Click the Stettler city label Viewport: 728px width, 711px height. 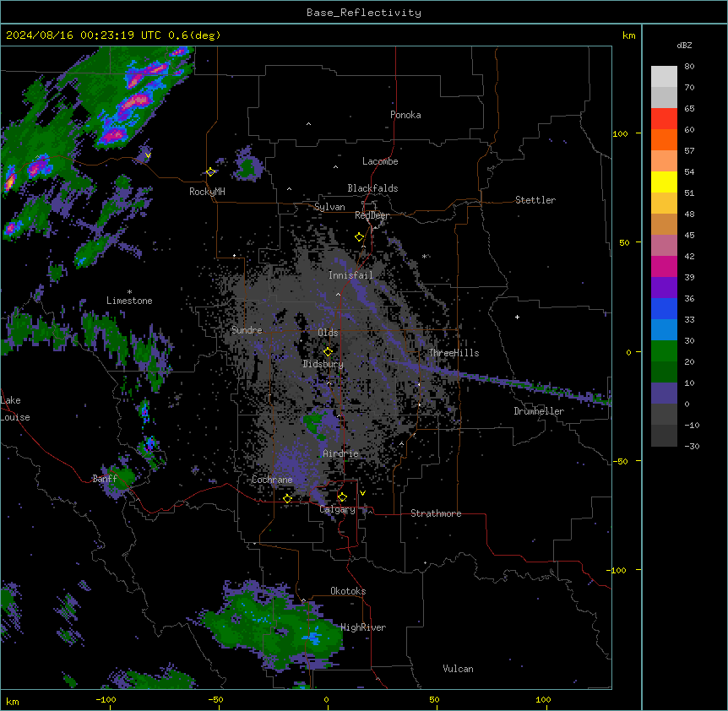(535, 200)
